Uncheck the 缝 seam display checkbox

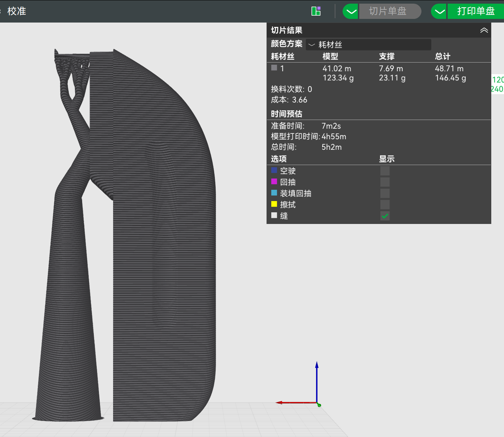click(x=385, y=216)
